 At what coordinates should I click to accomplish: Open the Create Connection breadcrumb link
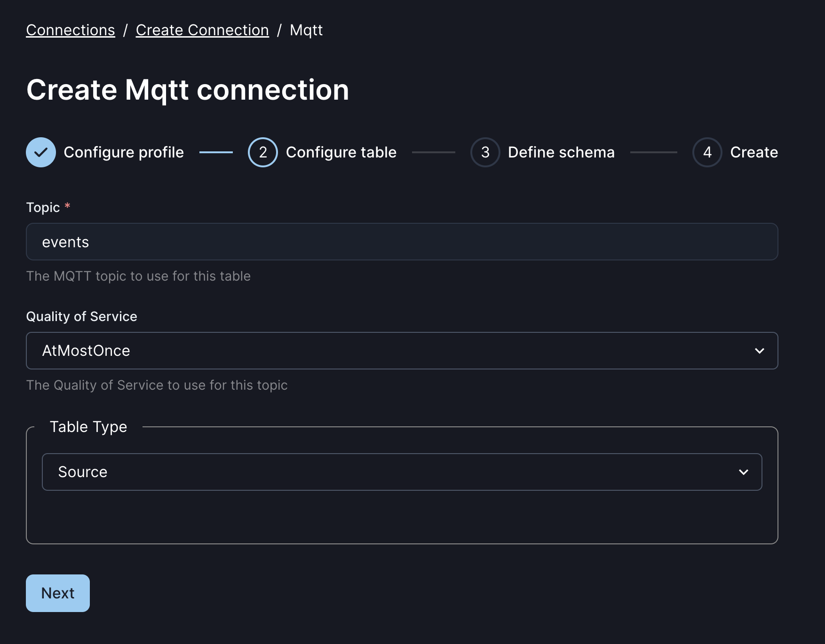(202, 30)
